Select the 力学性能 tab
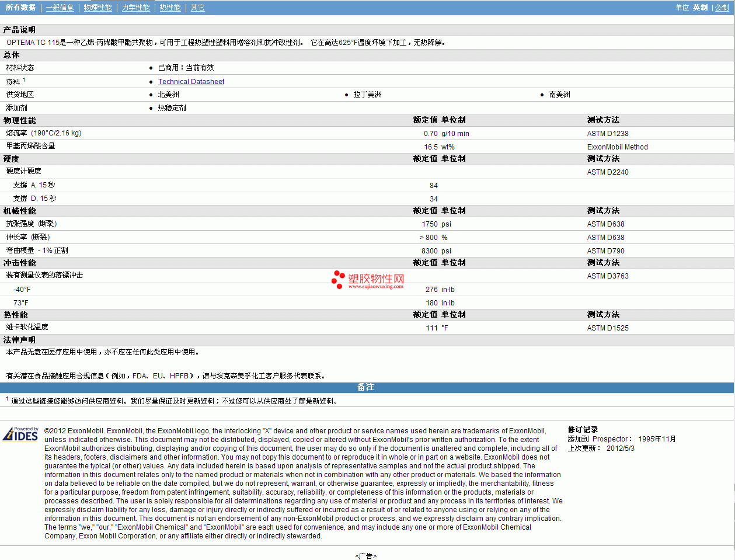The width and height of the screenshot is (735, 560). click(x=135, y=8)
